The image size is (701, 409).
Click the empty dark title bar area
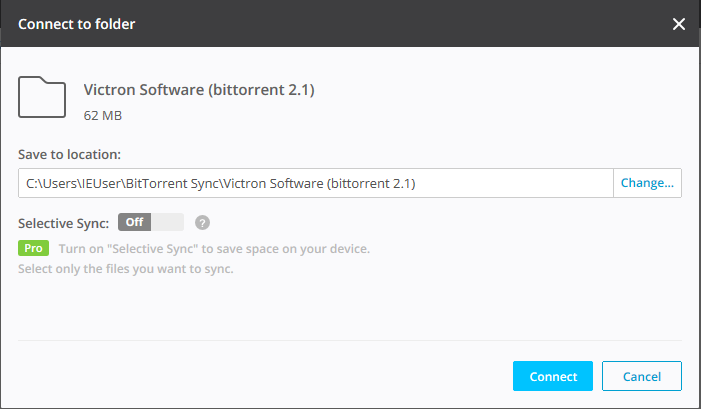[400, 24]
